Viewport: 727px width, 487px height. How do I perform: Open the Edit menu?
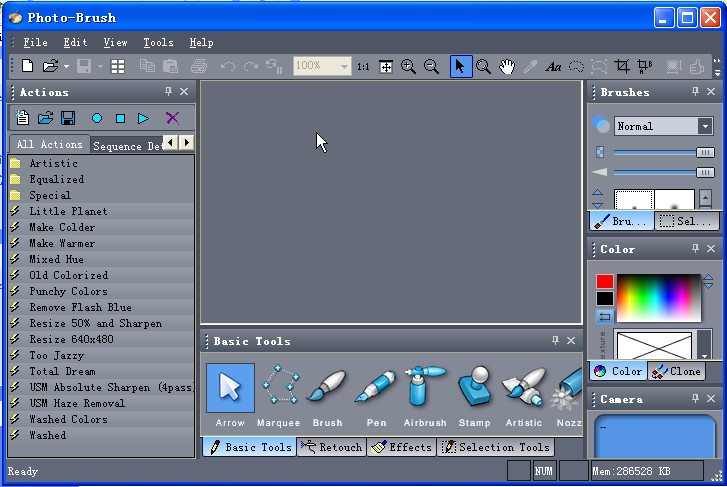[75, 42]
